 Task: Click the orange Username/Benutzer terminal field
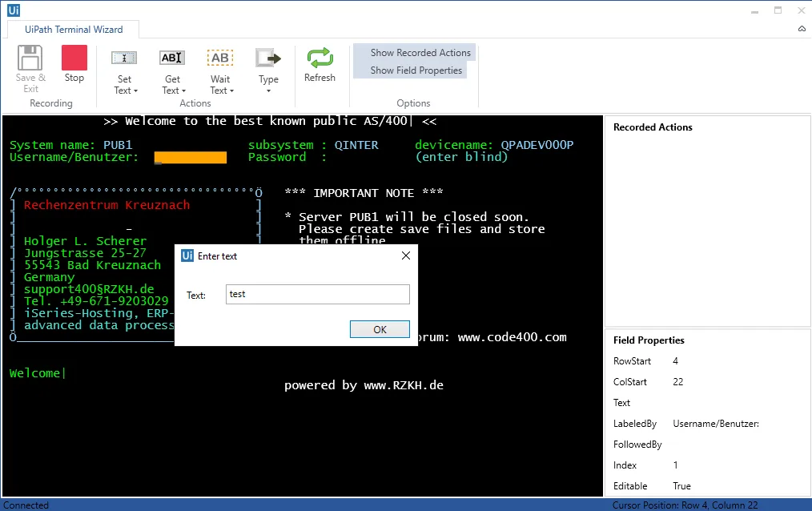click(190, 158)
